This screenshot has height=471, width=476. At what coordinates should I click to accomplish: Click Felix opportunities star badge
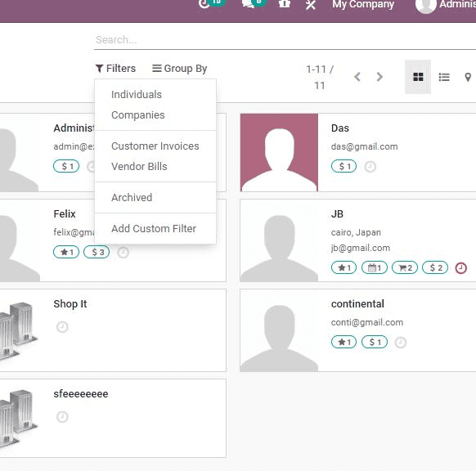(x=66, y=252)
